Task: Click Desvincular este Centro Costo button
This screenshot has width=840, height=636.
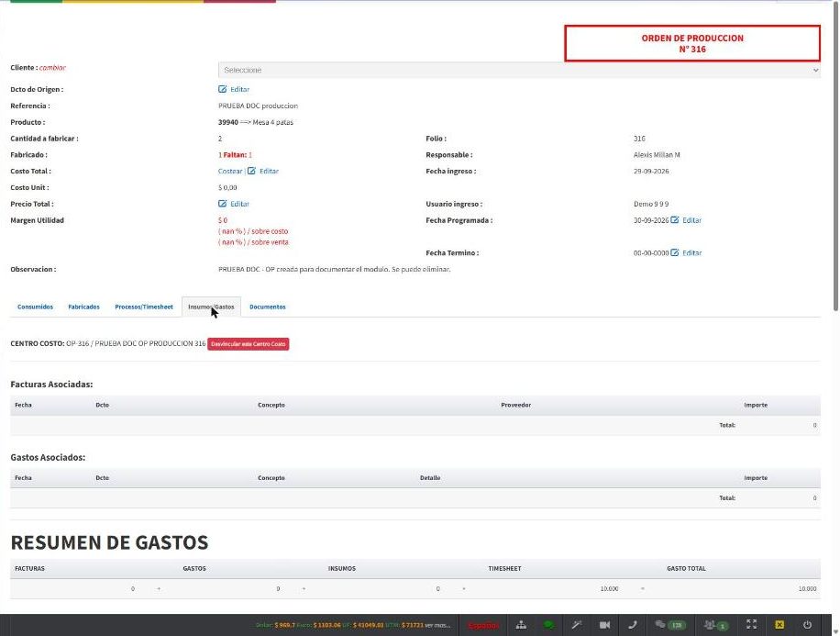Action: click(248, 344)
